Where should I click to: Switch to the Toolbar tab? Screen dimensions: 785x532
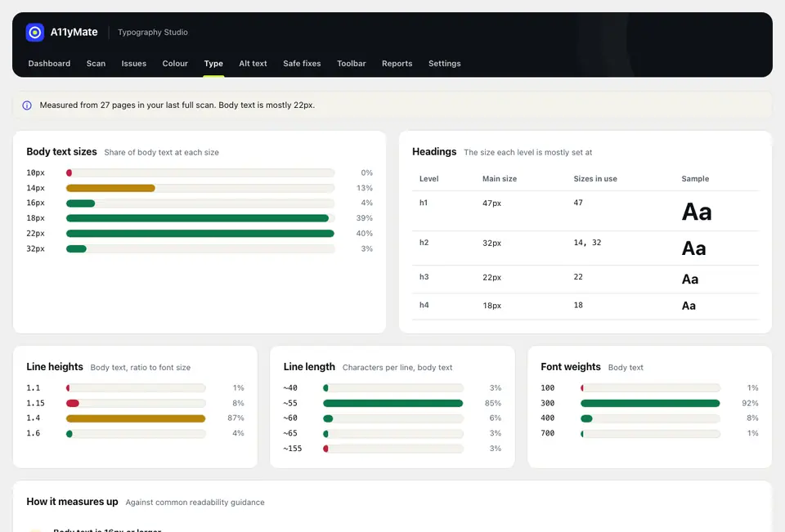[x=351, y=64]
